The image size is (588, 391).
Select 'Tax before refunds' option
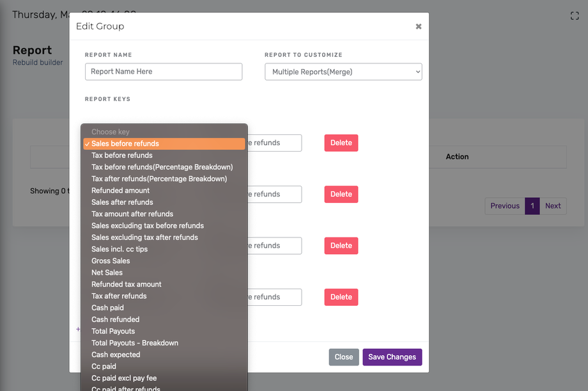[122, 156]
